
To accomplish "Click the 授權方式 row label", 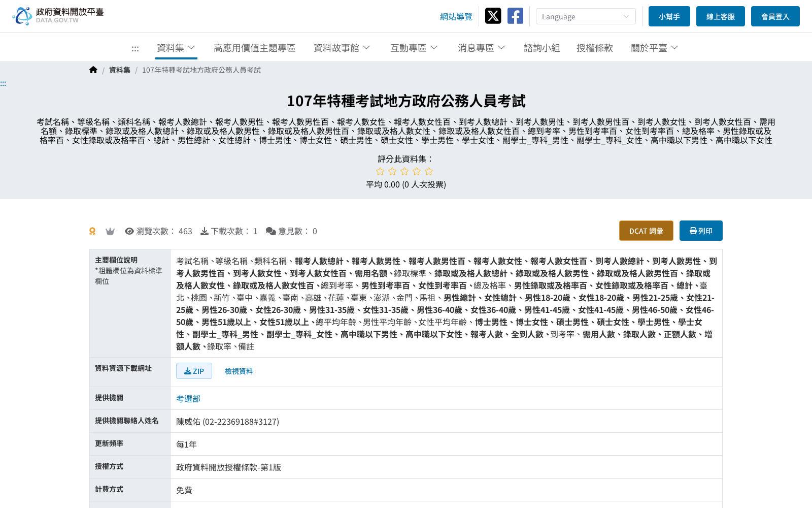I will coord(109,466).
